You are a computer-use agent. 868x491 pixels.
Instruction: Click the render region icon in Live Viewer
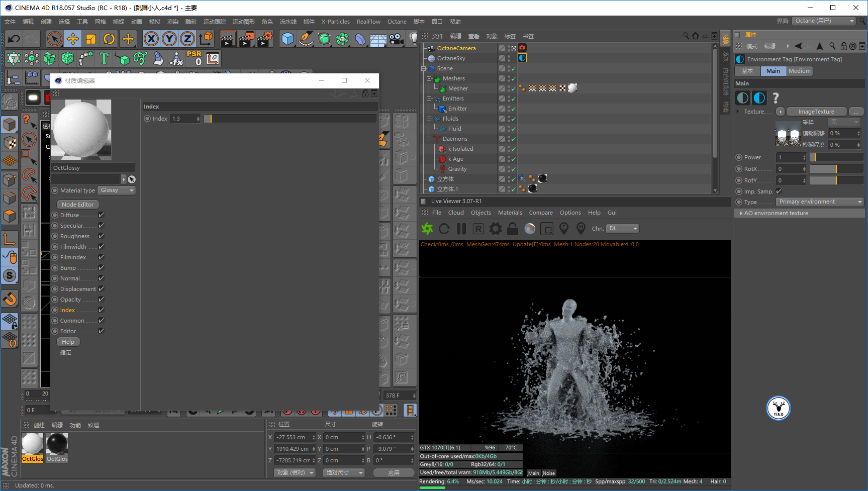(547, 229)
